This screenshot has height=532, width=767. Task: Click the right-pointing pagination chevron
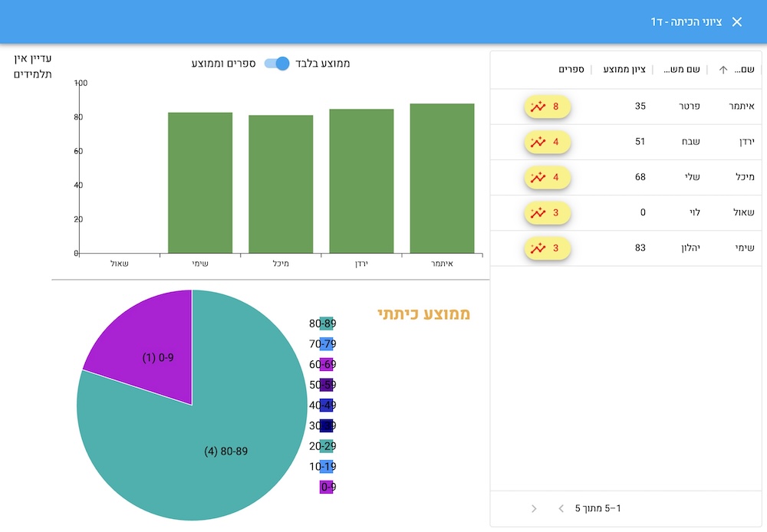(534, 508)
